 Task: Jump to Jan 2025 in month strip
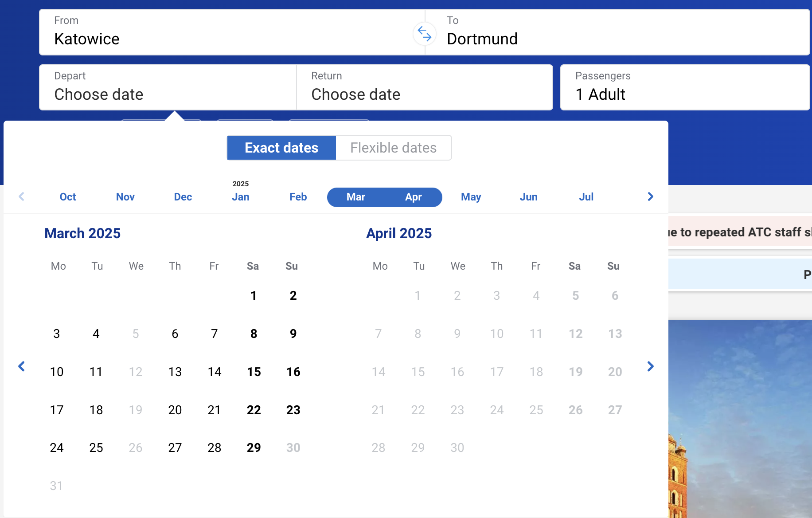pyautogui.click(x=241, y=197)
